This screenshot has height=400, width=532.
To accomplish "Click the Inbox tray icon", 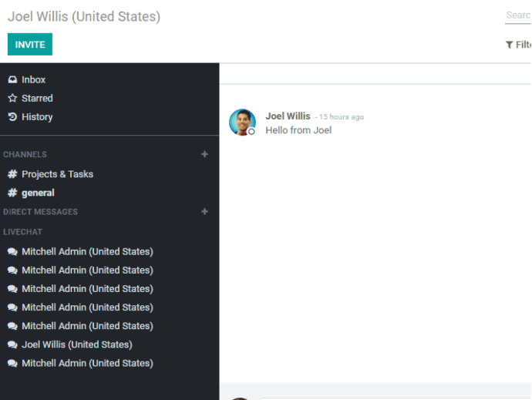I will click(x=12, y=79).
